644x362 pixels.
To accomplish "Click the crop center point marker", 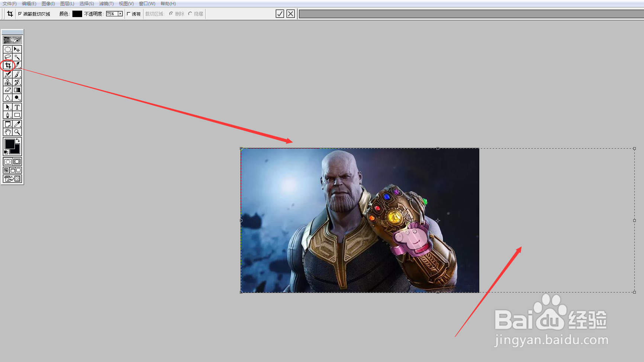I will tap(438, 220).
